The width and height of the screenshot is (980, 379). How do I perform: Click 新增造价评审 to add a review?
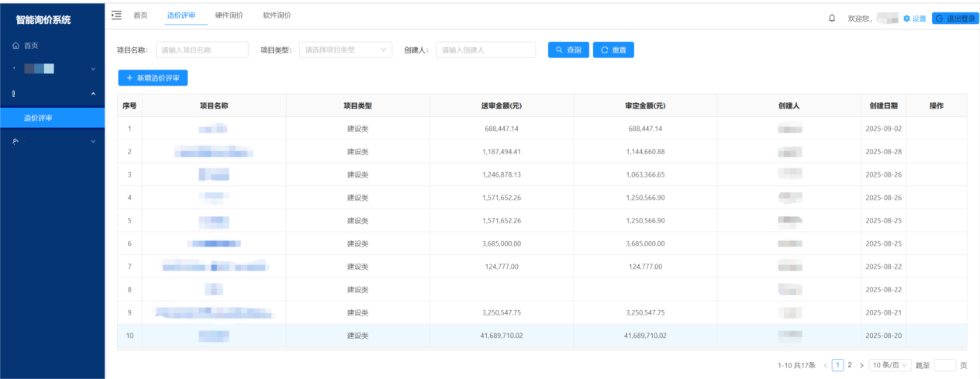tap(153, 78)
